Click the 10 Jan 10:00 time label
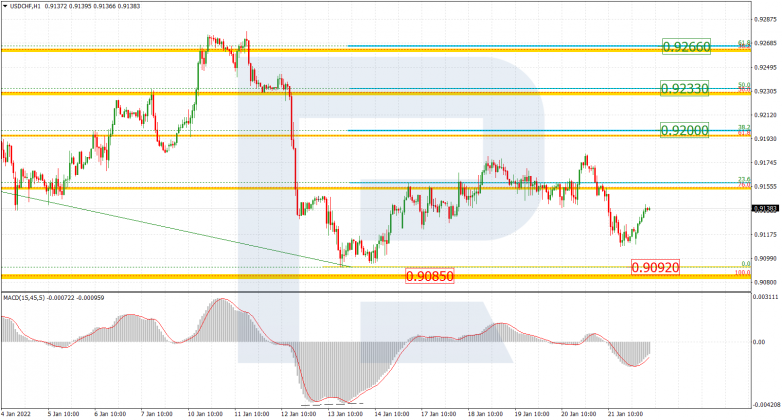 [x=205, y=414]
